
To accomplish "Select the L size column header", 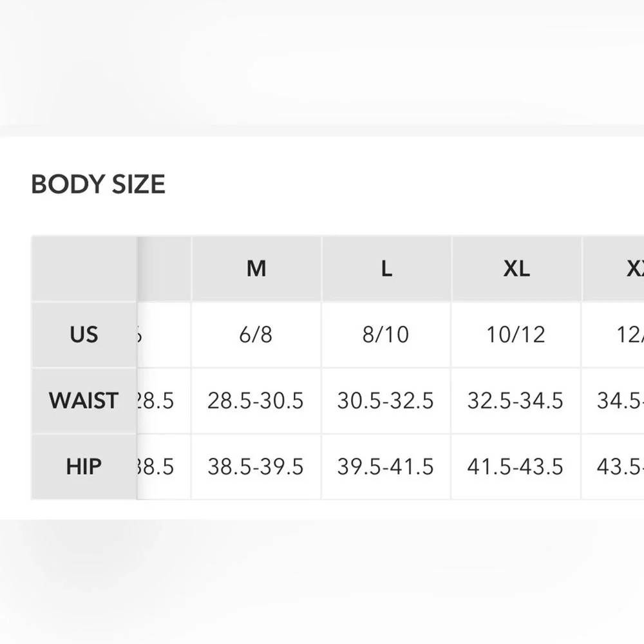I will 386,269.
